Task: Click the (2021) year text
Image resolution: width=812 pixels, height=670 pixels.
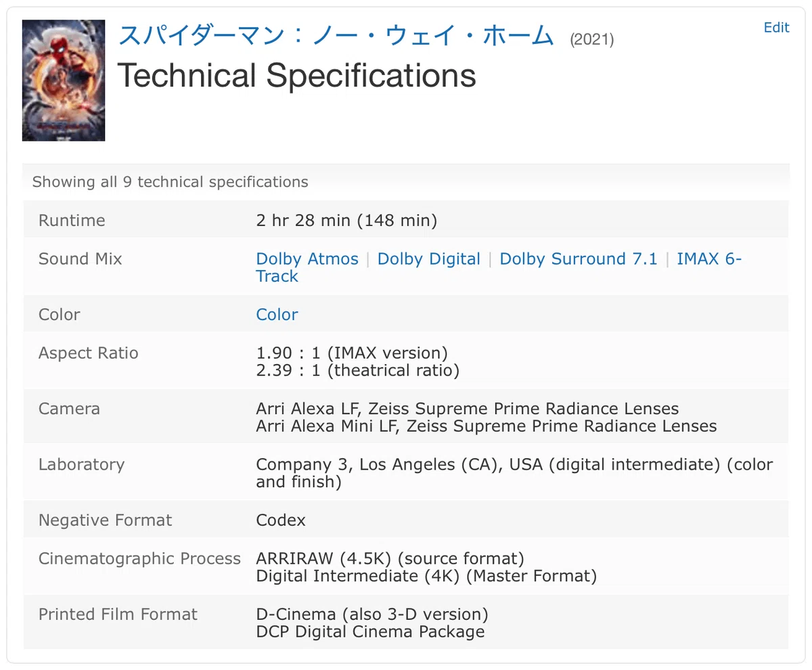Action: pos(592,40)
